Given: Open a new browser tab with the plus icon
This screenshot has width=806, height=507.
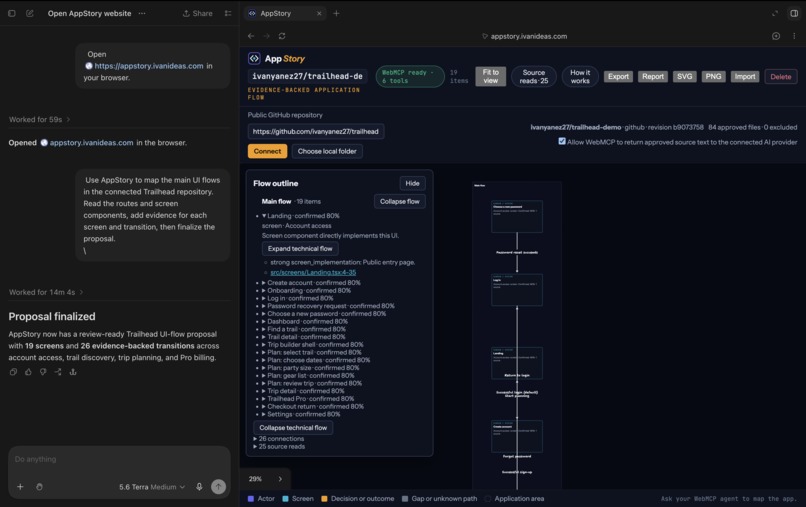Looking at the screenshot, I should (336, 13).
